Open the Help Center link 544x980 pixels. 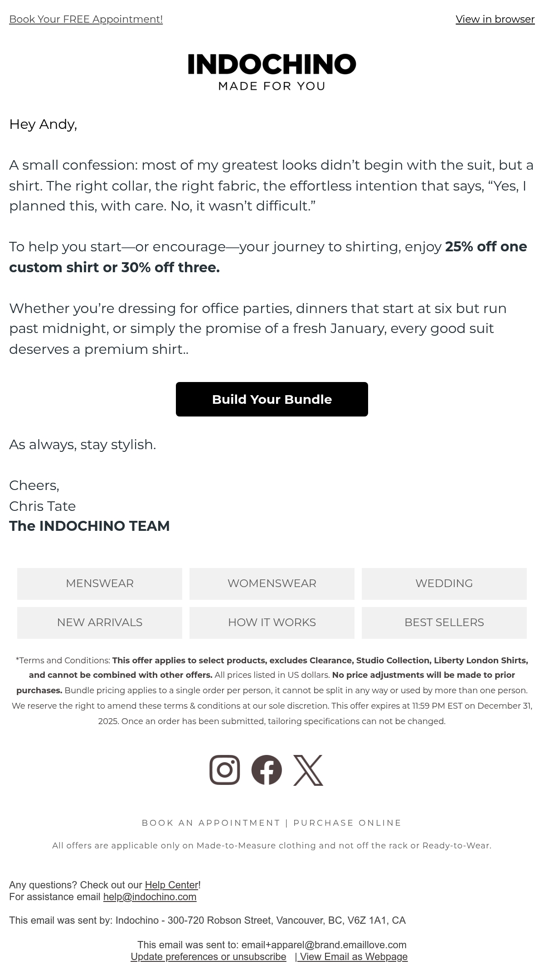pyautogui.click(x=171, y=885)
